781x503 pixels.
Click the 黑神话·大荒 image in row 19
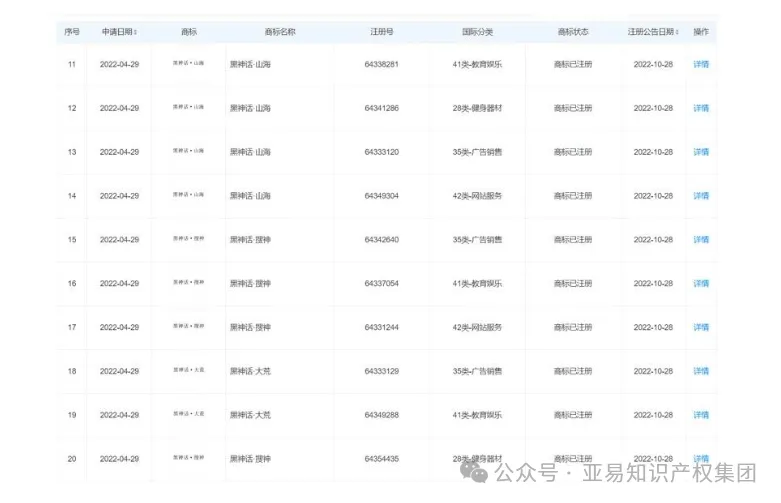188,414
